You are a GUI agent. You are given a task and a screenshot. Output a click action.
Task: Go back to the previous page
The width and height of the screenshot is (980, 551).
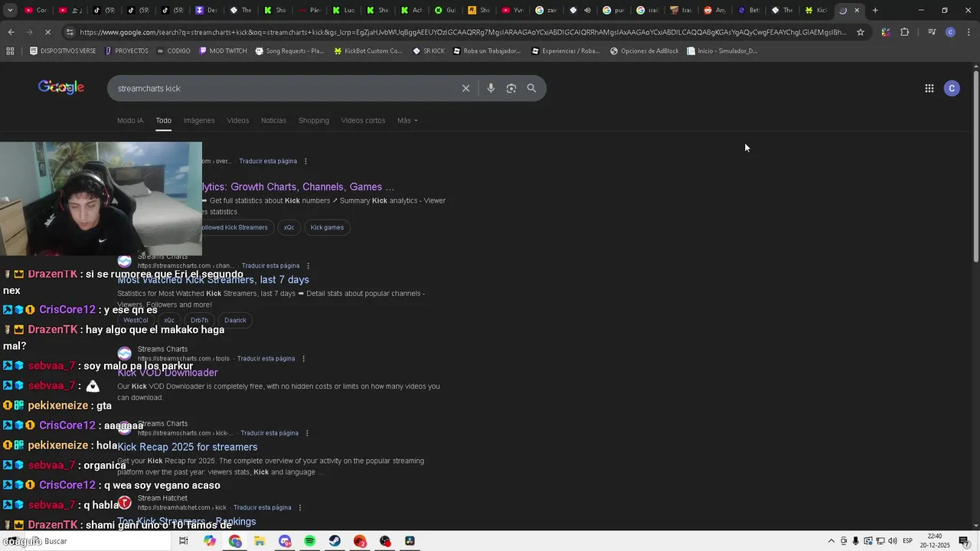coord(11,32)
